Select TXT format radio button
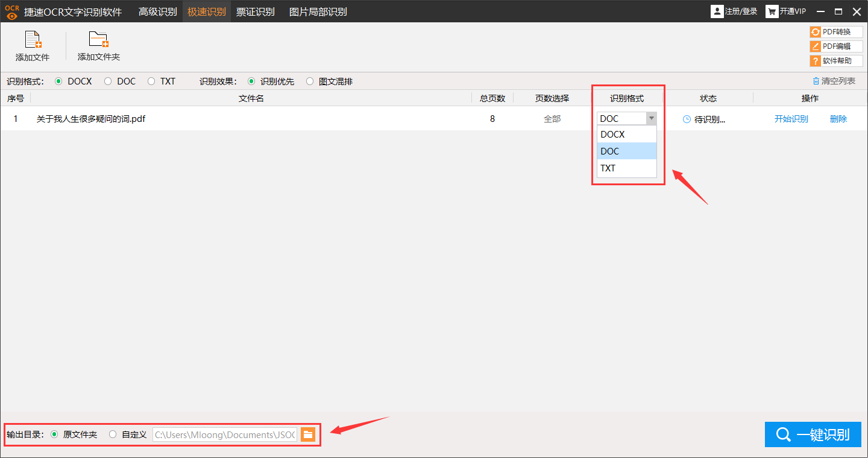 tap(151, 81)
